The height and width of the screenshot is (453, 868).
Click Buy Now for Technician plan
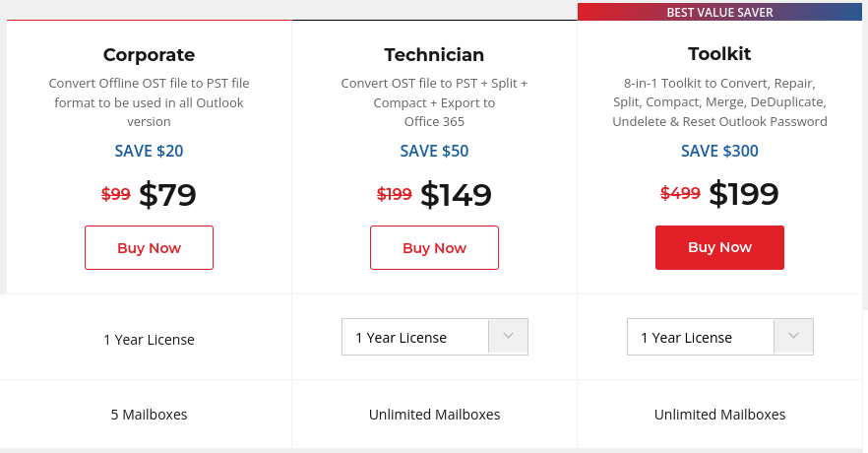click(x=435, y=247)
